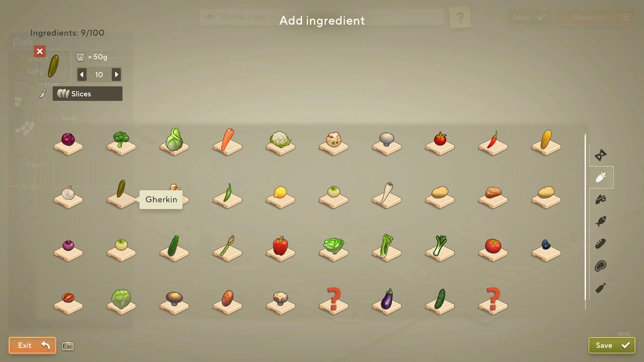
Task: Select the garlic bulb ingredient
Action: point(68,196)
